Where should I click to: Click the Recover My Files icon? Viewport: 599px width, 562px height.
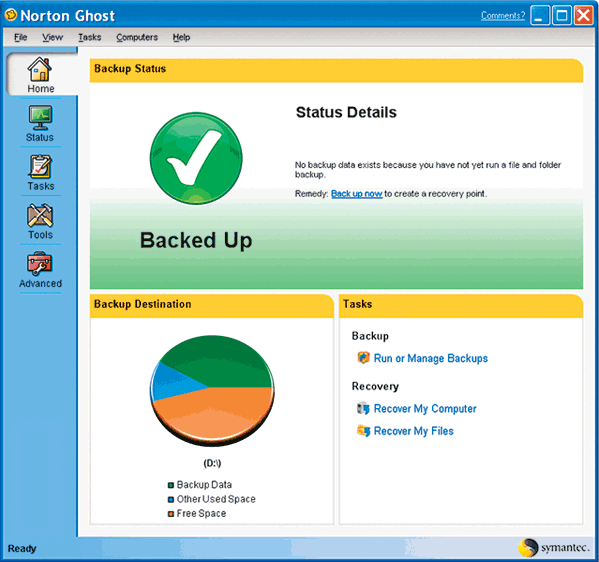tap(363, 431)
